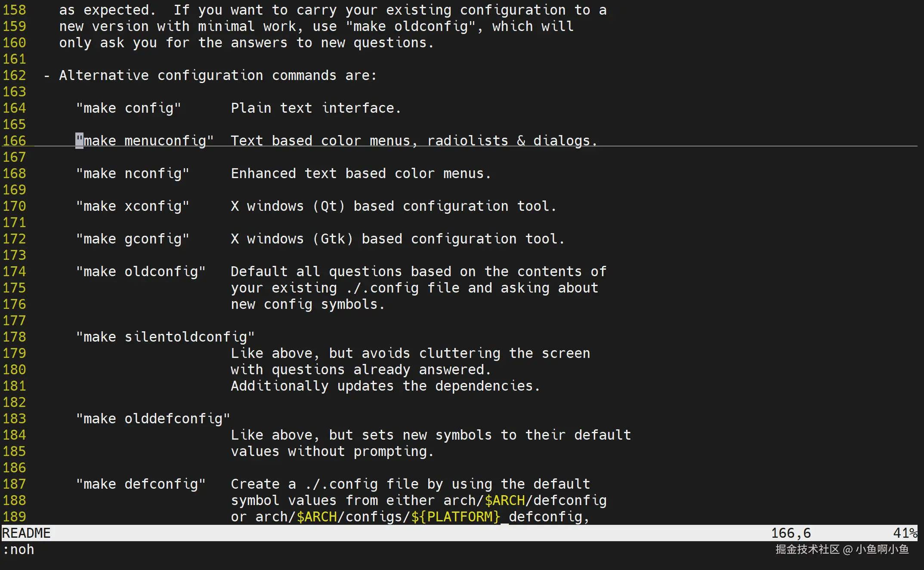
Task: Click the cursor position indicator "166,6"
Action: click(x=790, y=533)
